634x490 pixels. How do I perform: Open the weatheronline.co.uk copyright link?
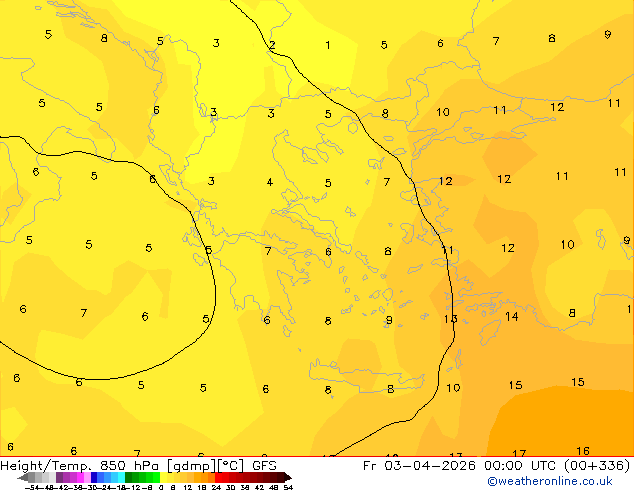coord(550,481)
